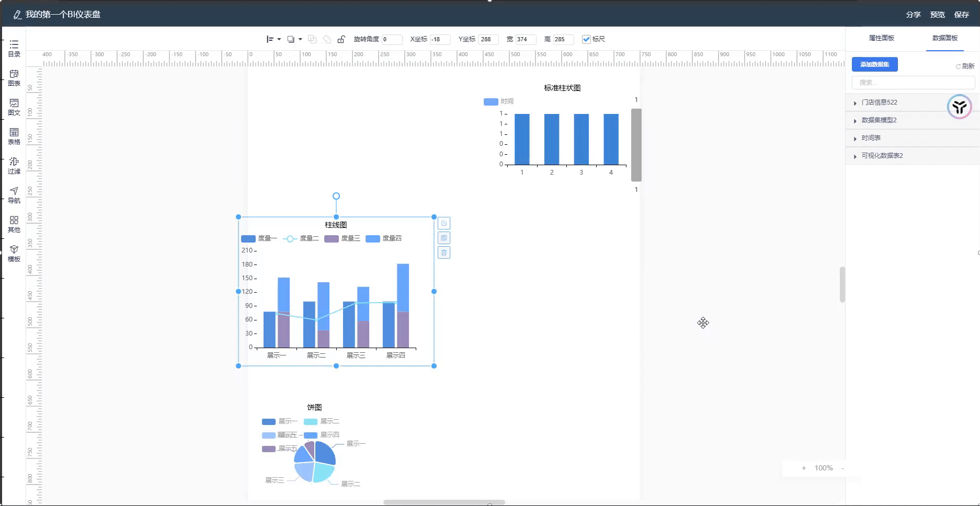Click the 添加数据集 button
This screenshot has height=506, width=980.
coord(875,64)
